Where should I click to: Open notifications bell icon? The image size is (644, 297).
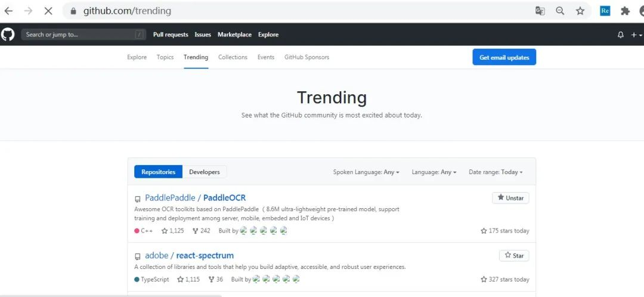pyautogui.click(x=621, y=35)
